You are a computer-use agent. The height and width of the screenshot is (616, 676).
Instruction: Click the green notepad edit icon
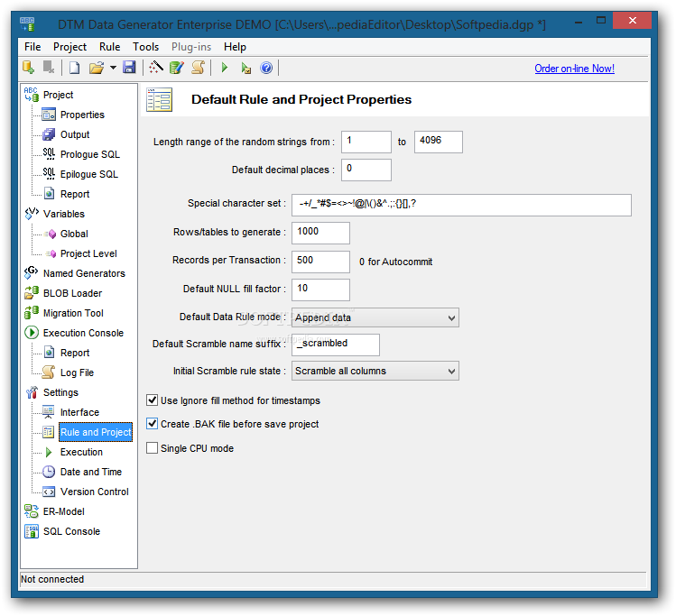pyautogui.click(x=176, y=68)
